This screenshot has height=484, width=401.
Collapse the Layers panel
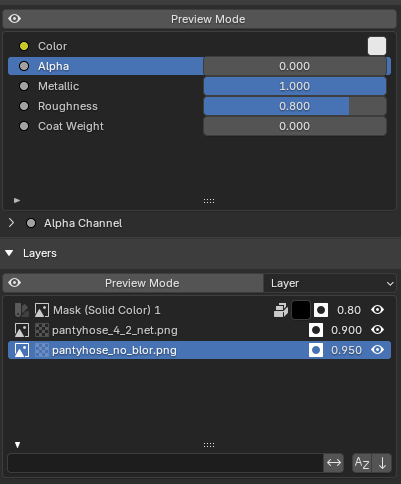(x=9, y=253)
